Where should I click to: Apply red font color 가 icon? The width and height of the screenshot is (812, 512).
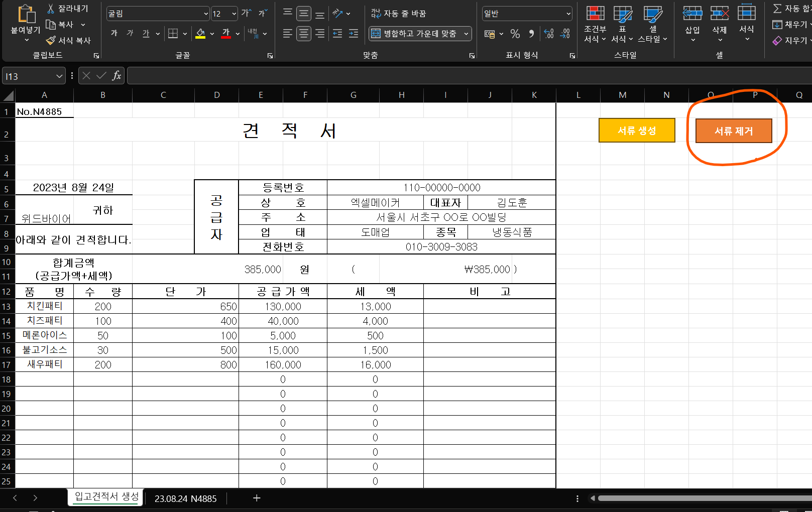[x=226, y=34]
